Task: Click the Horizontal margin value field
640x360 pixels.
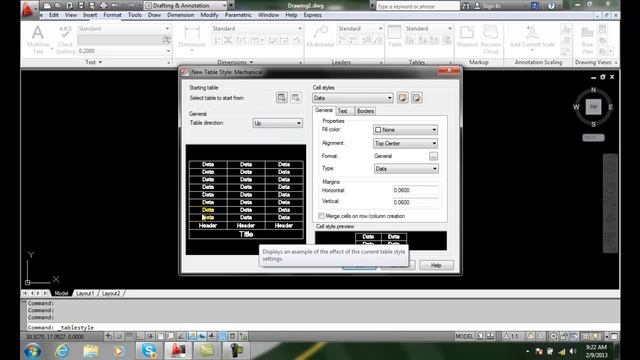Action: point(415,190)
